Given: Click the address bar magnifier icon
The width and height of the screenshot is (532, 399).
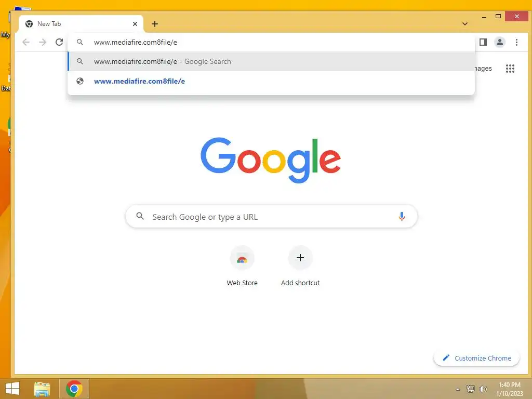Looking at the screenshot, I should [80, 42].
